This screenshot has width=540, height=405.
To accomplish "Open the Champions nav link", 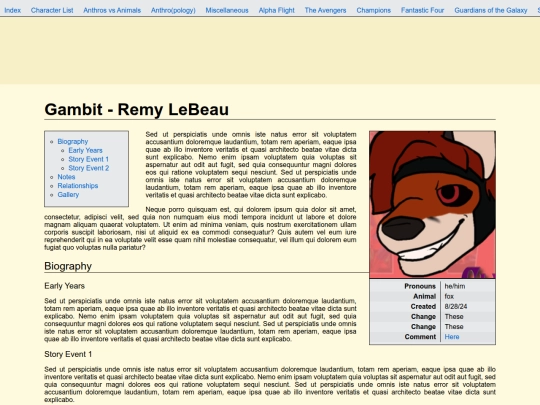I will click(374, 10).
